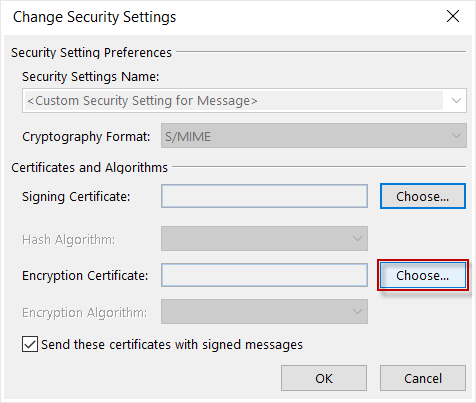Open the Cryptography Format S/MIME dropdown
Image resolution: width=476 pixels, height=403 pixels.
[314, 136]
